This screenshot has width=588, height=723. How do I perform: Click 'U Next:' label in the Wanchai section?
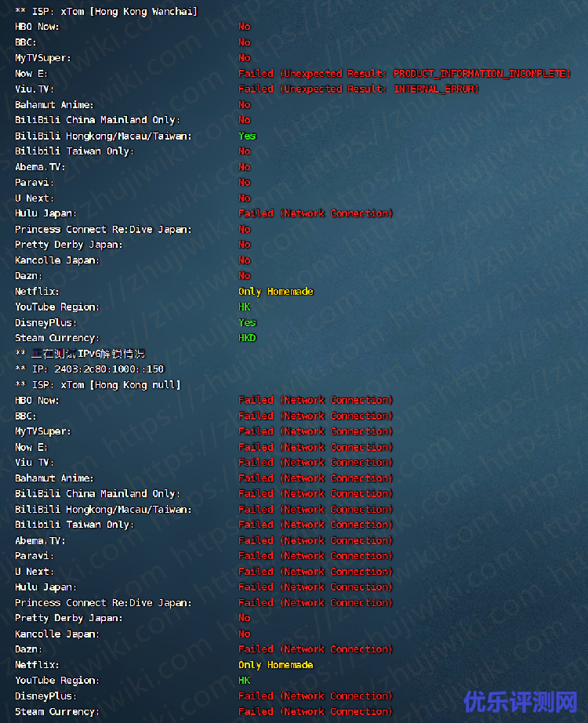34,198
